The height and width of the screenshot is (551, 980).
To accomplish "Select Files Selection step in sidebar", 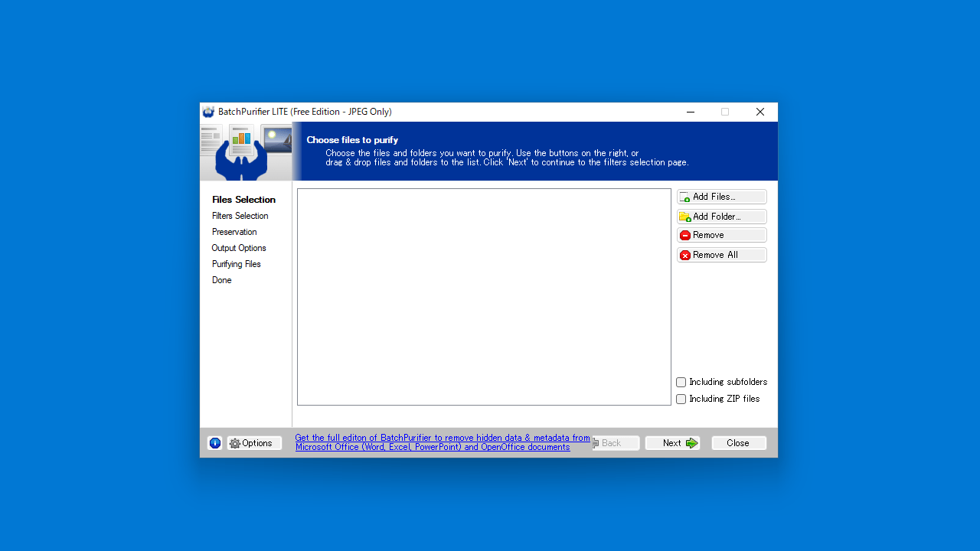I will point(243,200).
